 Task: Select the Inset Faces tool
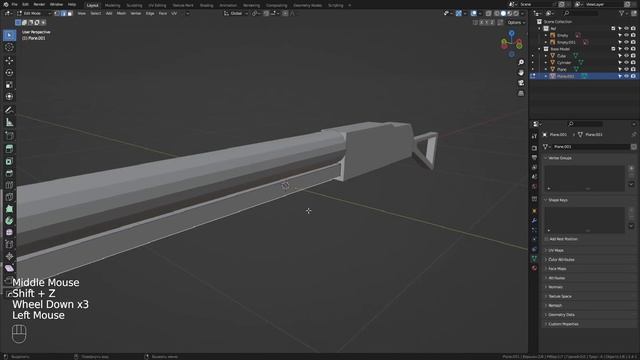[x=9, y=162]
